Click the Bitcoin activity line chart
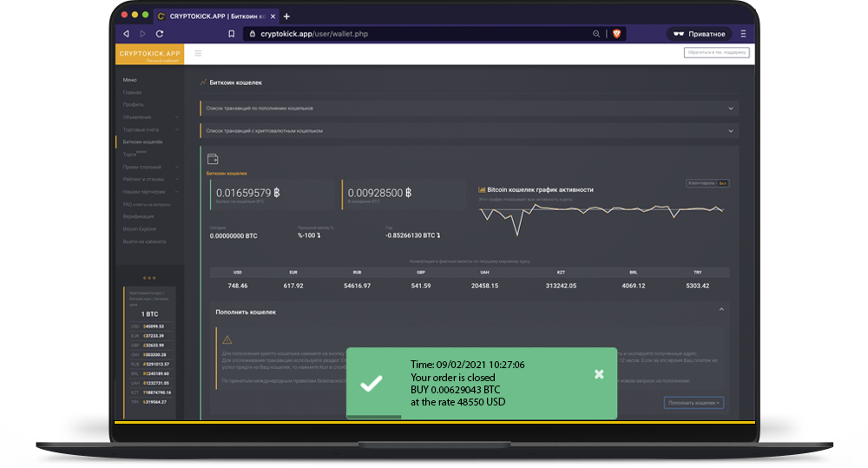868x468 pixels. pyautogui.click(x=602, y=218)
